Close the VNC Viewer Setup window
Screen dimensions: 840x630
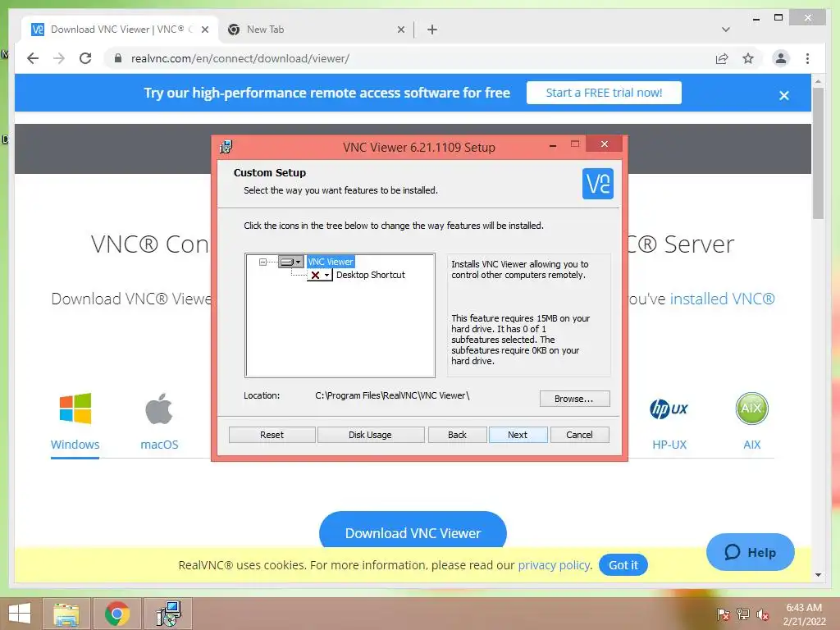(x=605, y=144)
